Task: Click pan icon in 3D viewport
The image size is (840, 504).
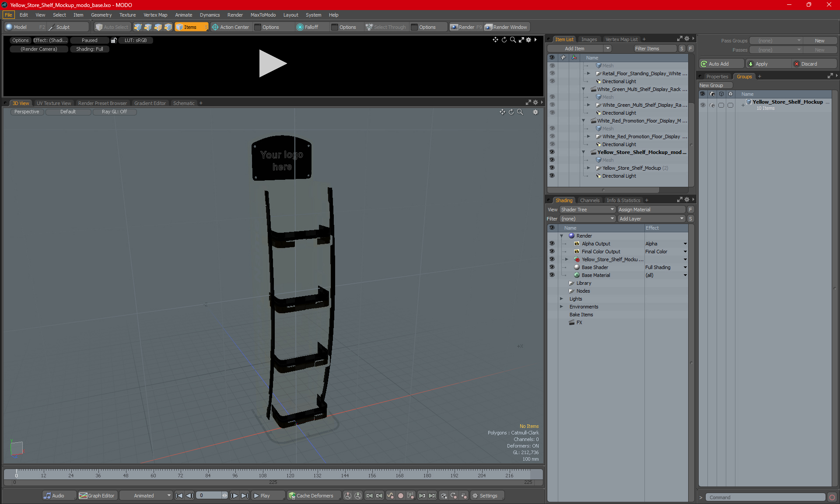Action: pos(502,112)
